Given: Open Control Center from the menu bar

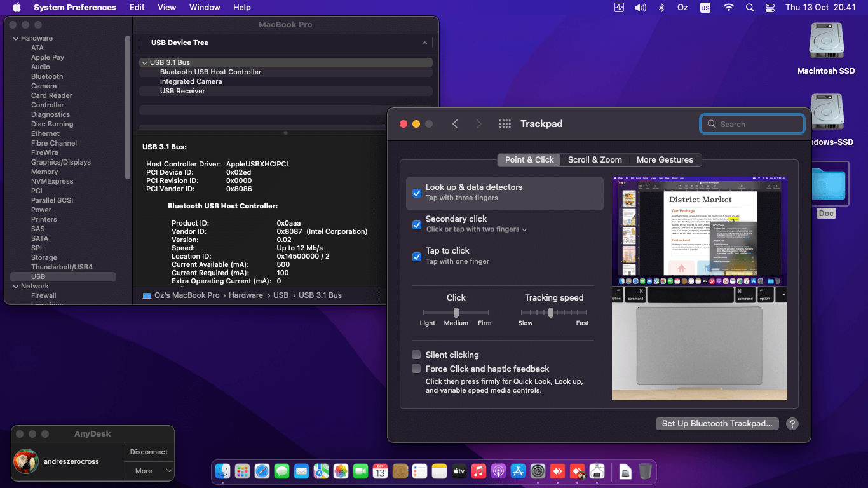Looking at the screenshot, I should 770,8.
